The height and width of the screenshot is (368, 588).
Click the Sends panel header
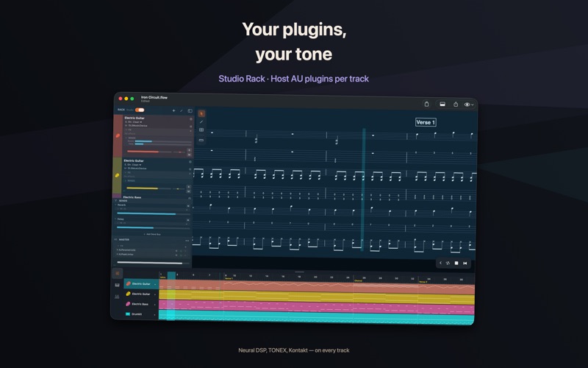[x=123, y=200]
